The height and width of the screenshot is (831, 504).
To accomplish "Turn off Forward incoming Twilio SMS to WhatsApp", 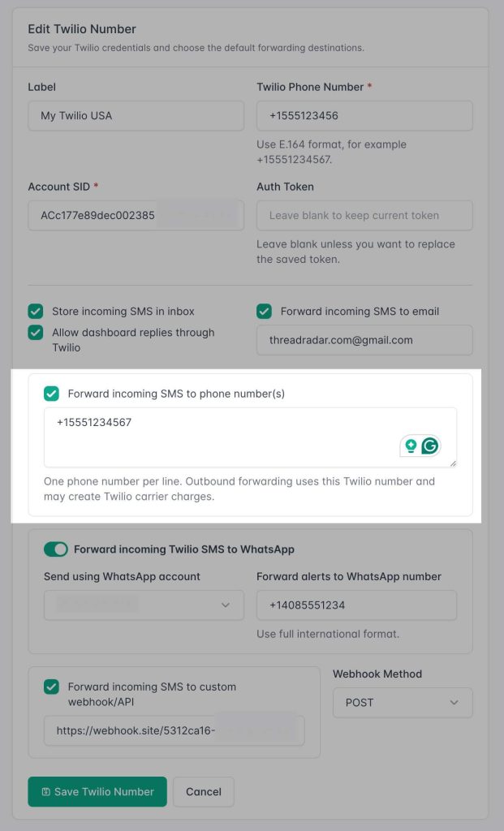I will [56, 549].
